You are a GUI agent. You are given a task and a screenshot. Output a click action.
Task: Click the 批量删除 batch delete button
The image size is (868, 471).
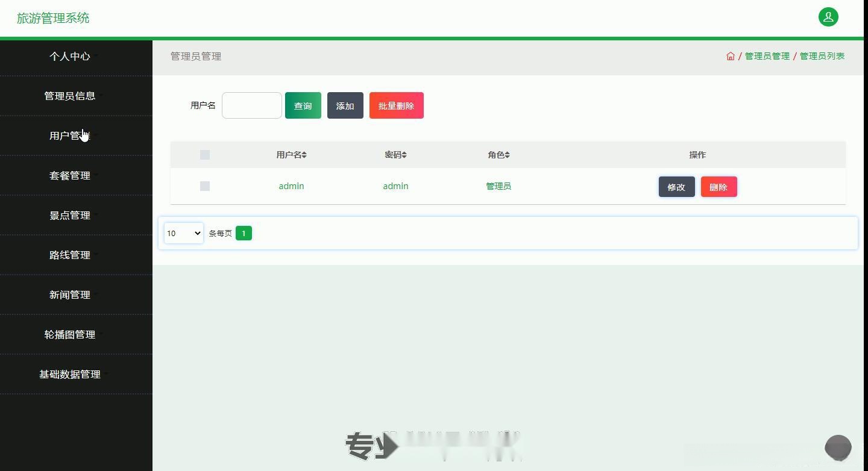pyautogui.click(x=397, y=105)
